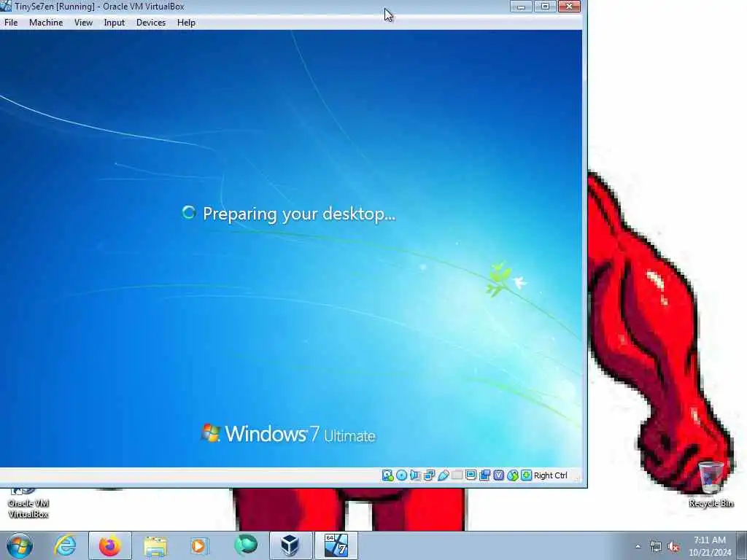Click the audio status icon in VM status bar
The image size is (747, 560).
coord(415,475)
